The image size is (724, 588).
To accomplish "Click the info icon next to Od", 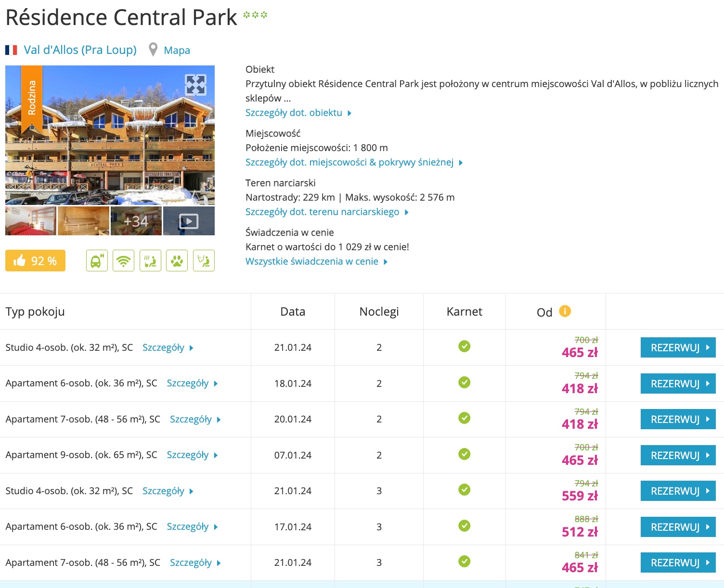I will point(565,311).
